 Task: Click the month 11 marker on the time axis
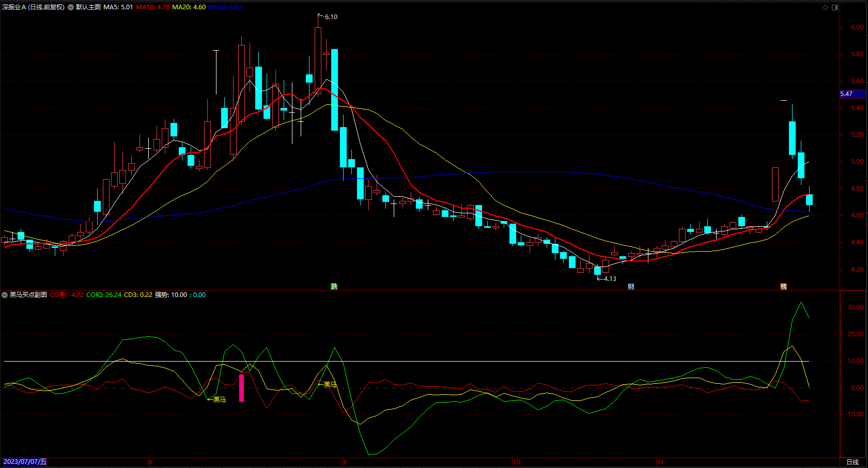(660, 462)
